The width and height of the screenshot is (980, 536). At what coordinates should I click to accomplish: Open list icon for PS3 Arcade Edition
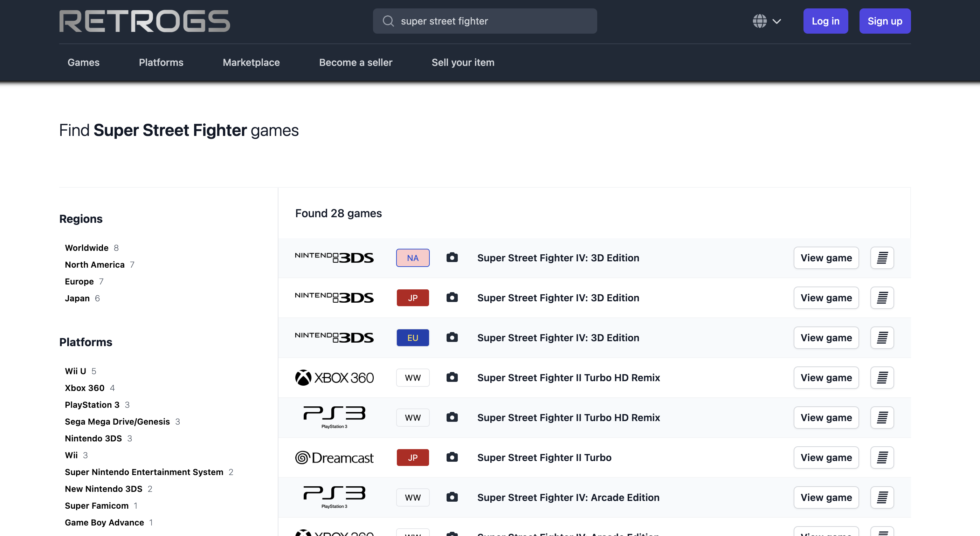[x=882, y=497]
